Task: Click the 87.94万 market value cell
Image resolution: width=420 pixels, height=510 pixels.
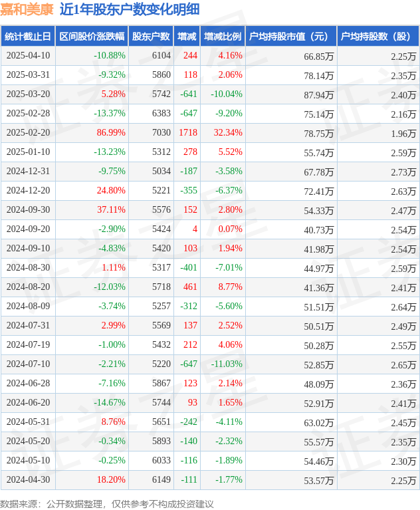Action: tap(319, 95)
